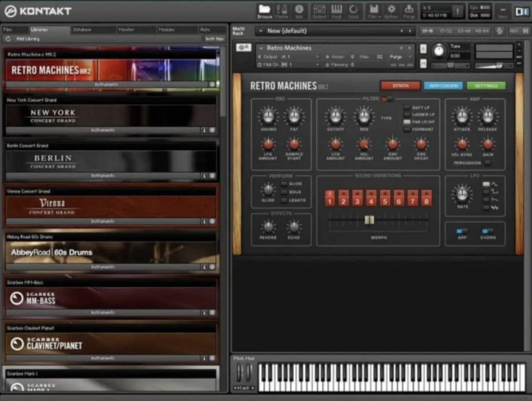Click the Add Library button
532x401 pixels.
(x=28, y=39)
